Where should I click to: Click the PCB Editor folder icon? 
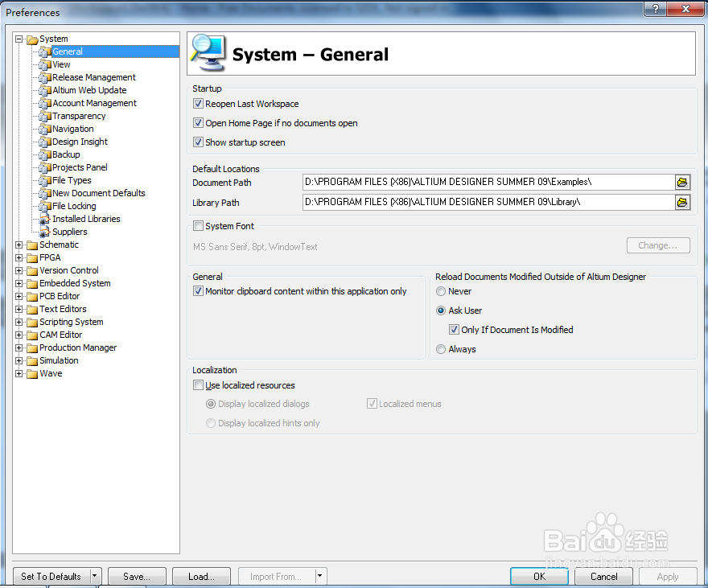pos(32,297)
